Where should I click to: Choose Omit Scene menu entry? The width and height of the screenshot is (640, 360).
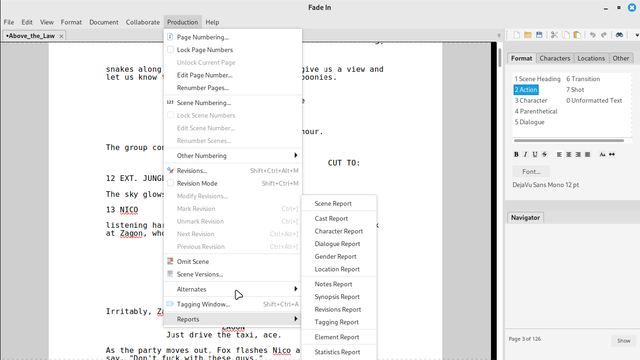pos(233,262)
